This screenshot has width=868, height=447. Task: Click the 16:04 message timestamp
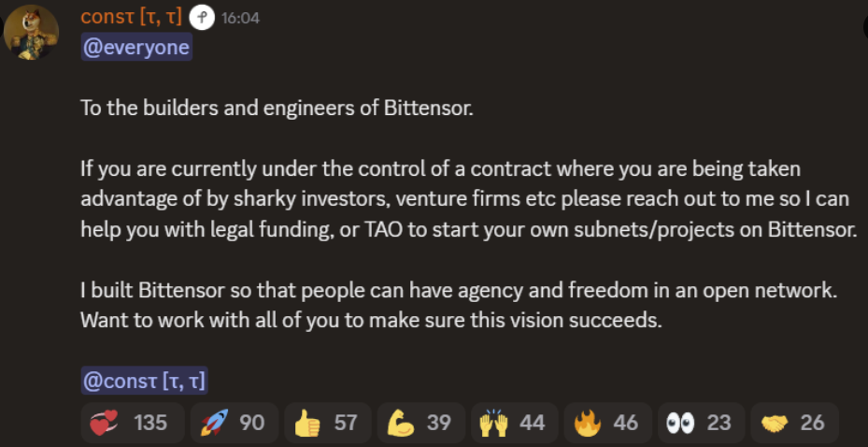pos(240,19)
